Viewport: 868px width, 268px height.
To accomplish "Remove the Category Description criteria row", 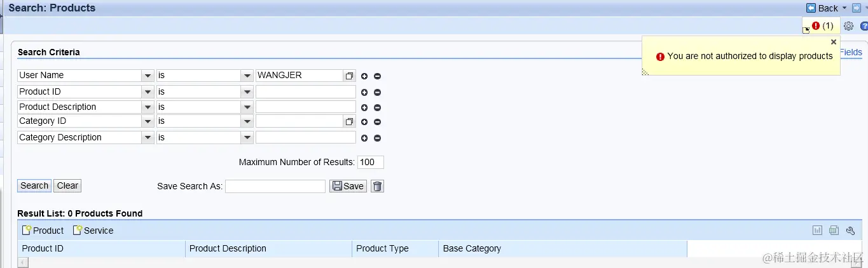I will [377, 138].
